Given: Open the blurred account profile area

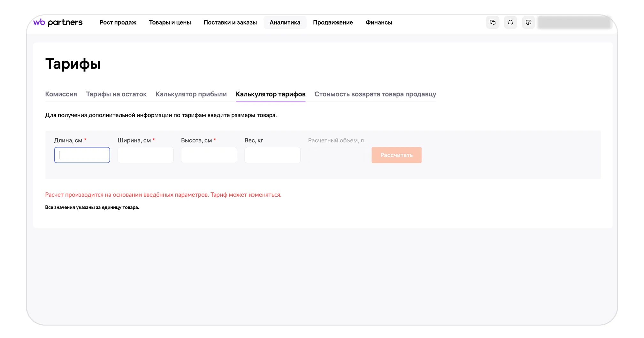Looking at the screenshot, I should pyautogui.click(x=574, y=22).
